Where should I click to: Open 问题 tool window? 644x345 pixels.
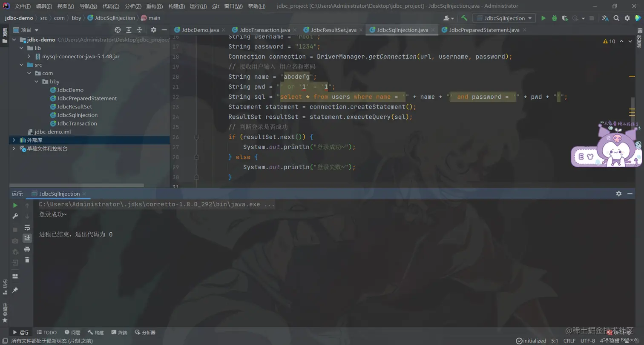[x=72, y=332]
